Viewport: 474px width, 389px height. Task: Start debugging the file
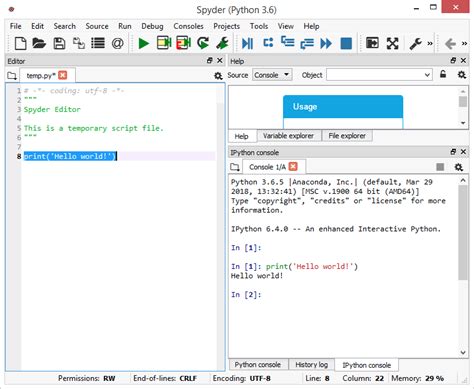(x=247, y=43)
